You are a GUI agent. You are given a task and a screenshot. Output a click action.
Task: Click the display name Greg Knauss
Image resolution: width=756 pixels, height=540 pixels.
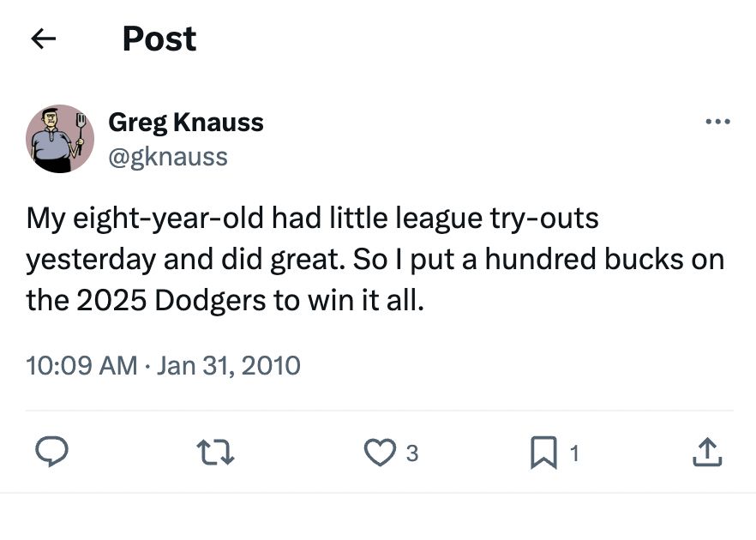(185, 122)
